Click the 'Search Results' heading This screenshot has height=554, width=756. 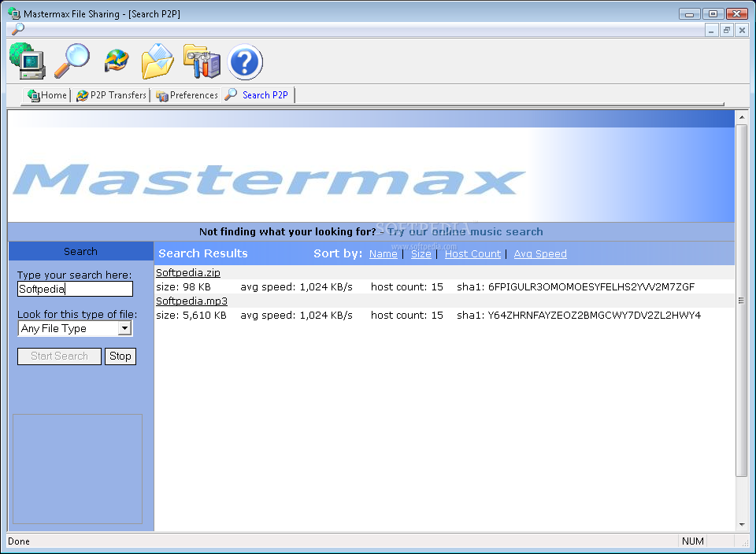[x=203, y=253]
